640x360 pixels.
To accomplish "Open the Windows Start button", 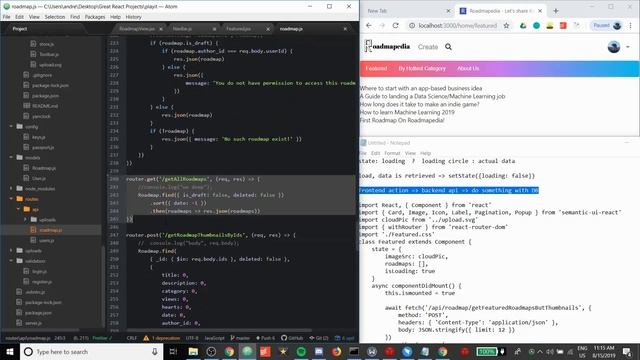I will click(x=10, y=351).
